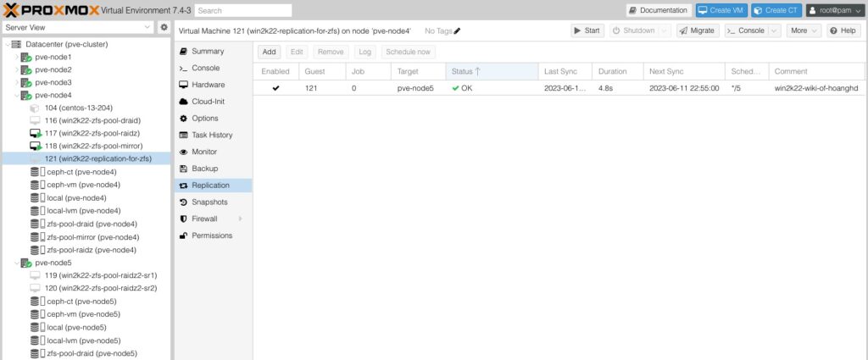Click container icon of 104 centos-13-204

pyautogui.click(x=35, y=108)
